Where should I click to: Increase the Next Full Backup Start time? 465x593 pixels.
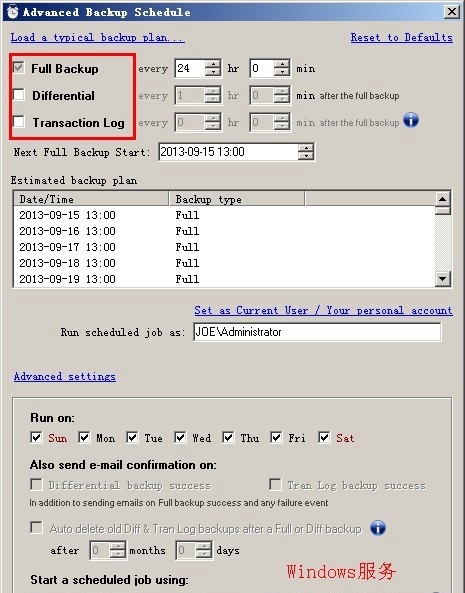(x=306, y=148)
